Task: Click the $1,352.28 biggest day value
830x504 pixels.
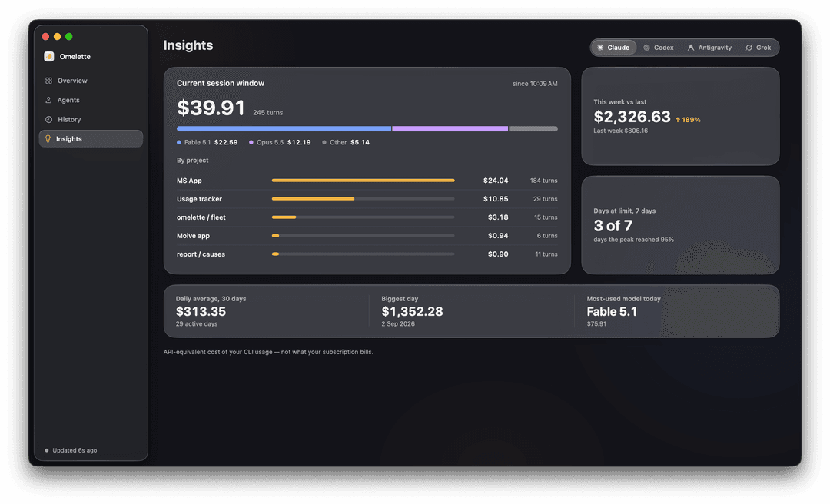Action: (412, 311)
